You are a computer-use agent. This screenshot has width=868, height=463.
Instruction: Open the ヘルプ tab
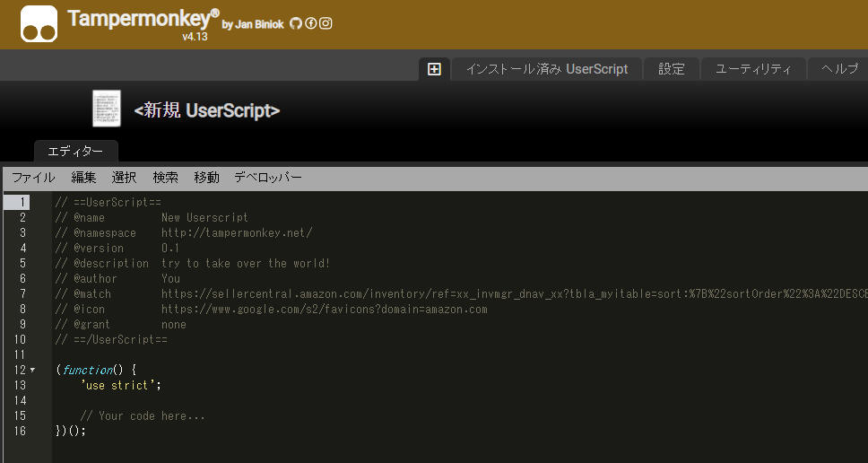pos(838,69)
